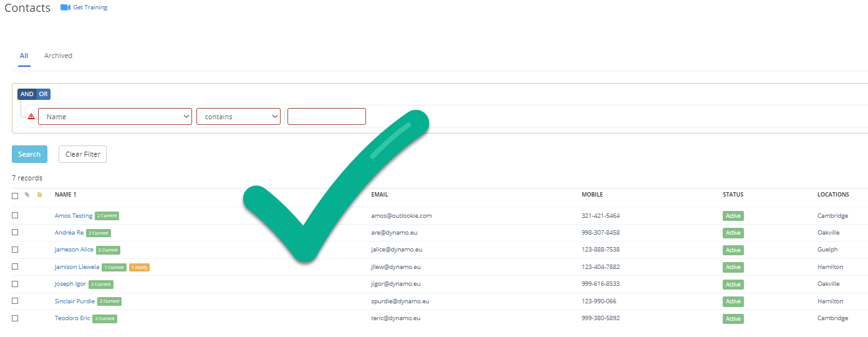Image resolution: width=868 pixels, height=337 pixels.
Task: Sort by the NAME column header
Action: pyautogui.click(x=65, y=195)
